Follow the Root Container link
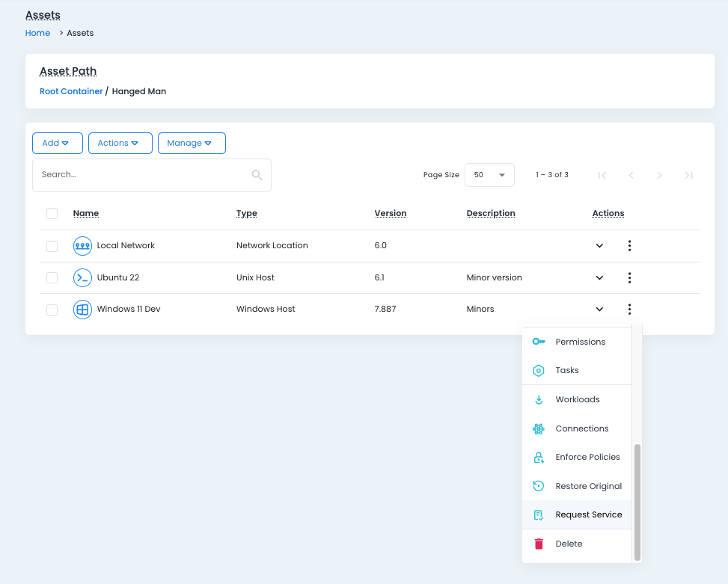728x584 pixels. pos(71,91)
